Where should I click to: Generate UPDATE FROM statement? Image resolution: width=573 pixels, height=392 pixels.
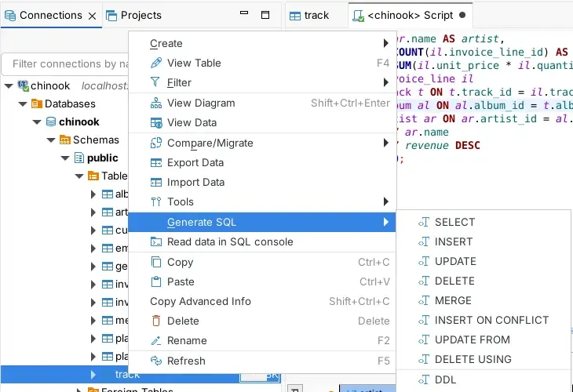tap(484, 339)
